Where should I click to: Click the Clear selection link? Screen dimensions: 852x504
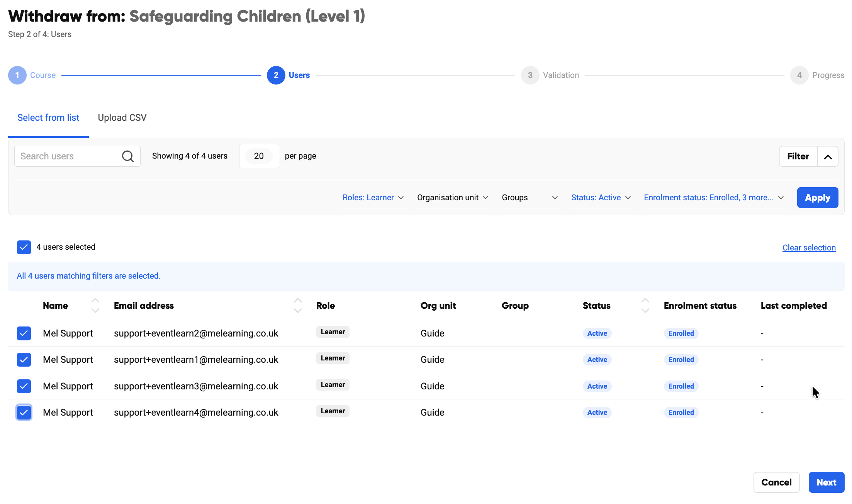809,248
